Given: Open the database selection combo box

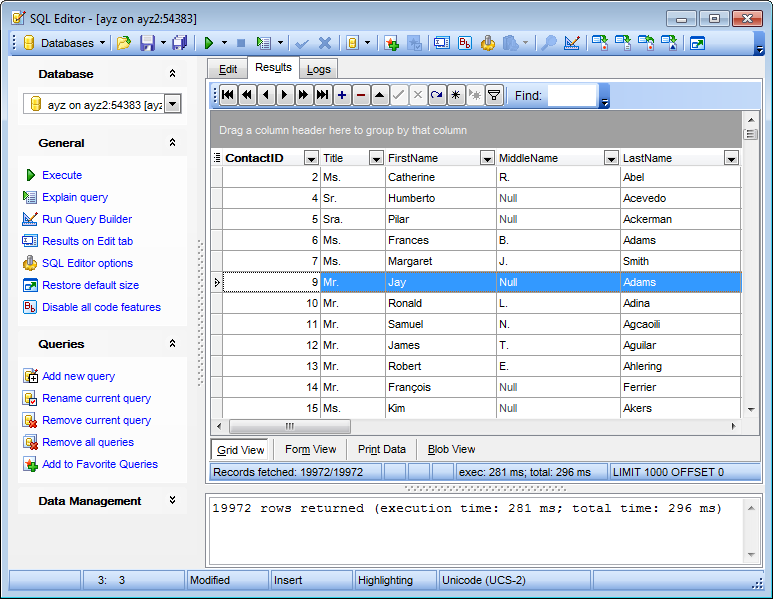Looking at the screenshot, I should 102,105.
